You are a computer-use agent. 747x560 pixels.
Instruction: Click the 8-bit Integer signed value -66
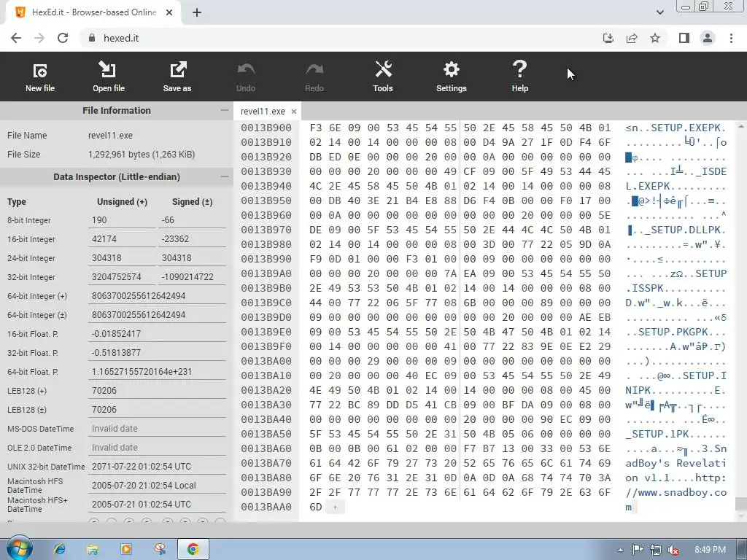coord(192,220)
